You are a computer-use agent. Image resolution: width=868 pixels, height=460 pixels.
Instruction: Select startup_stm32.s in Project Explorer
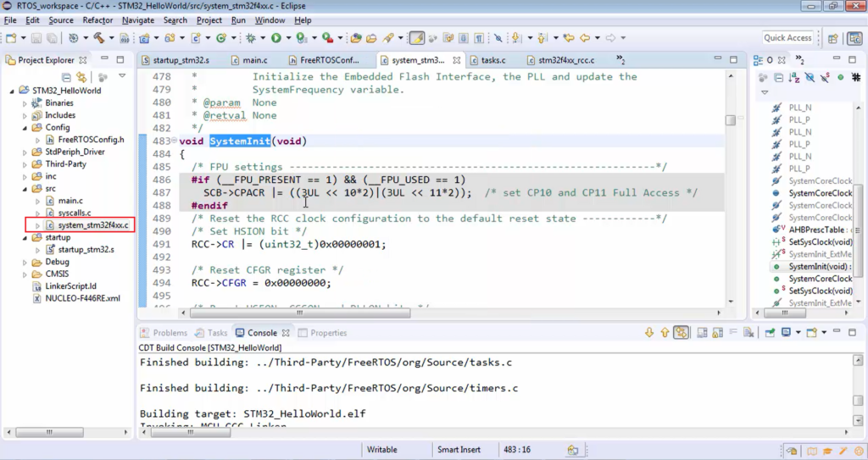coord(86,250)
